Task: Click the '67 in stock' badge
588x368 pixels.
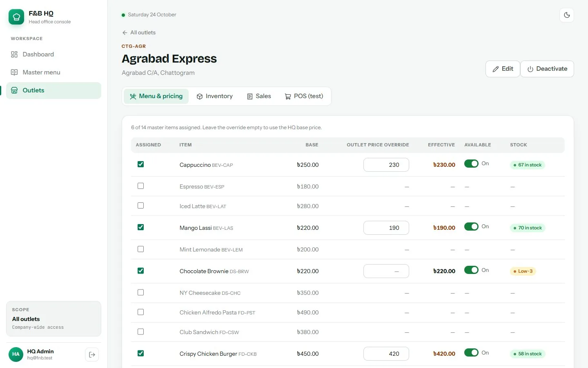Action: [x=528, y=165]
